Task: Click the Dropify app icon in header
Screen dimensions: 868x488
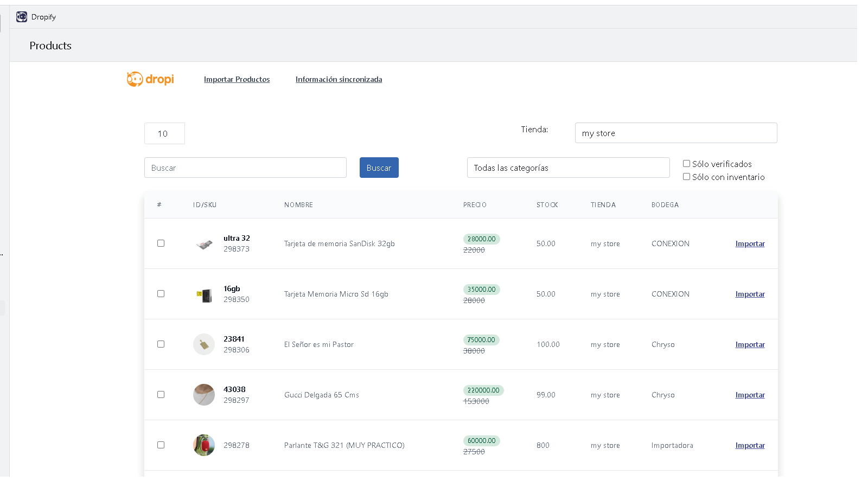Action: click(x=22, y=17)
